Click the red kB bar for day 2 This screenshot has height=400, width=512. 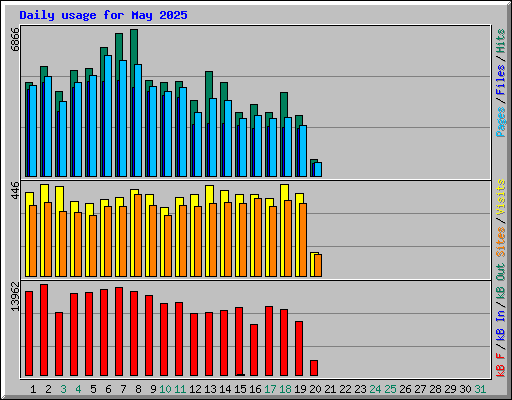tap(44, 330)
